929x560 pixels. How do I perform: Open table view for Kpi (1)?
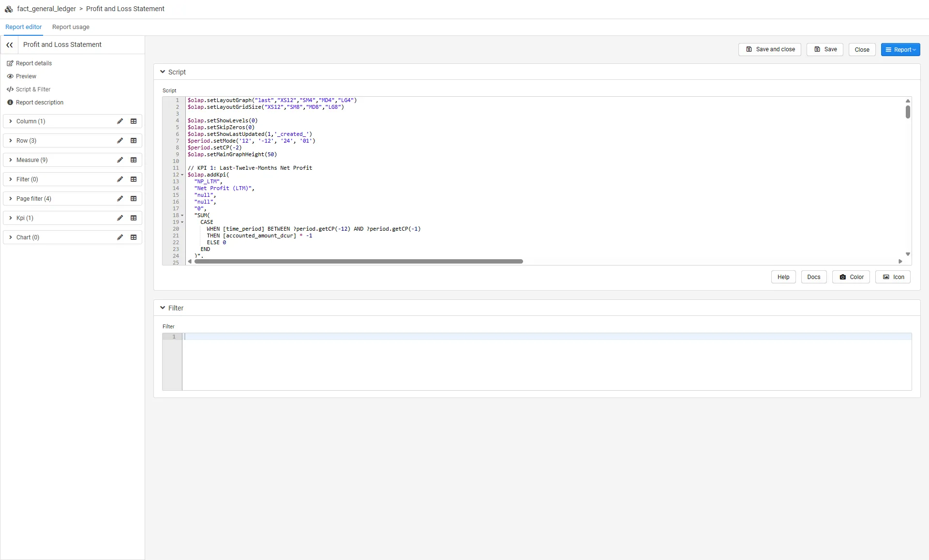(x=134, y=218)
